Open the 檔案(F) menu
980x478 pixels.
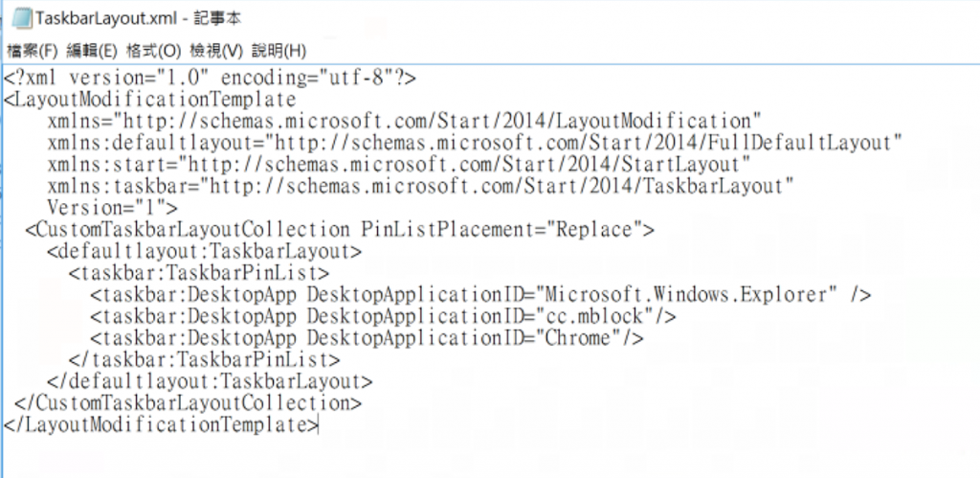pyautogui.click(x=32, y=51)
